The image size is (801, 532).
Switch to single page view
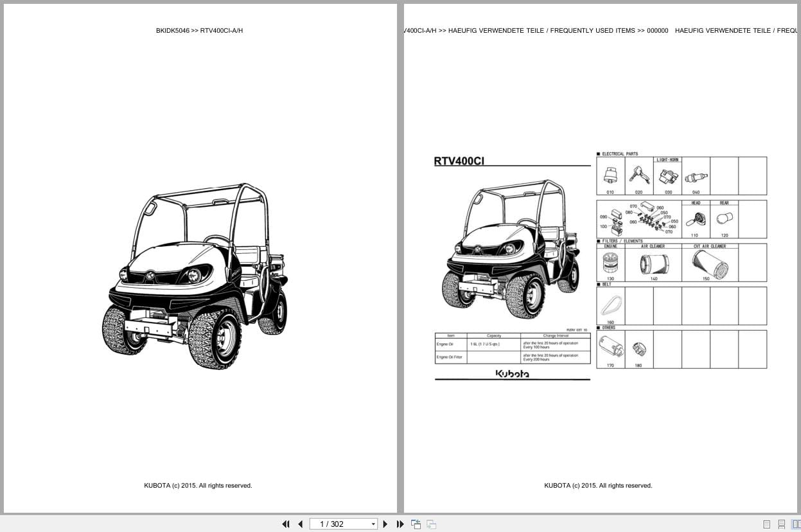766,524
